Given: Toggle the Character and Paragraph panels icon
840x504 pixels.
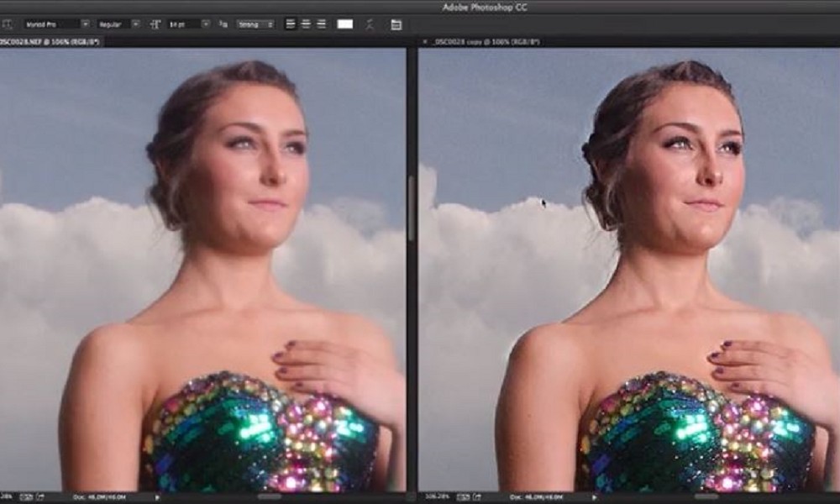Looking at the screenshot, I should coord(396,24).
